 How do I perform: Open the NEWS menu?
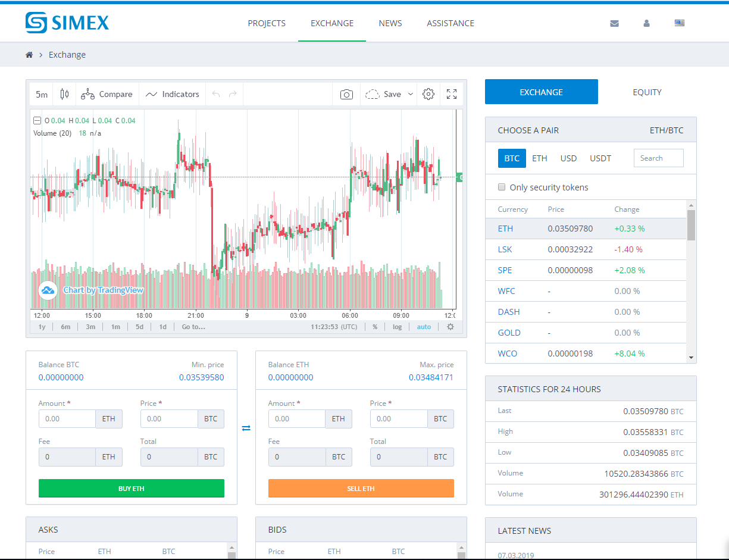(x=390, y=23)
